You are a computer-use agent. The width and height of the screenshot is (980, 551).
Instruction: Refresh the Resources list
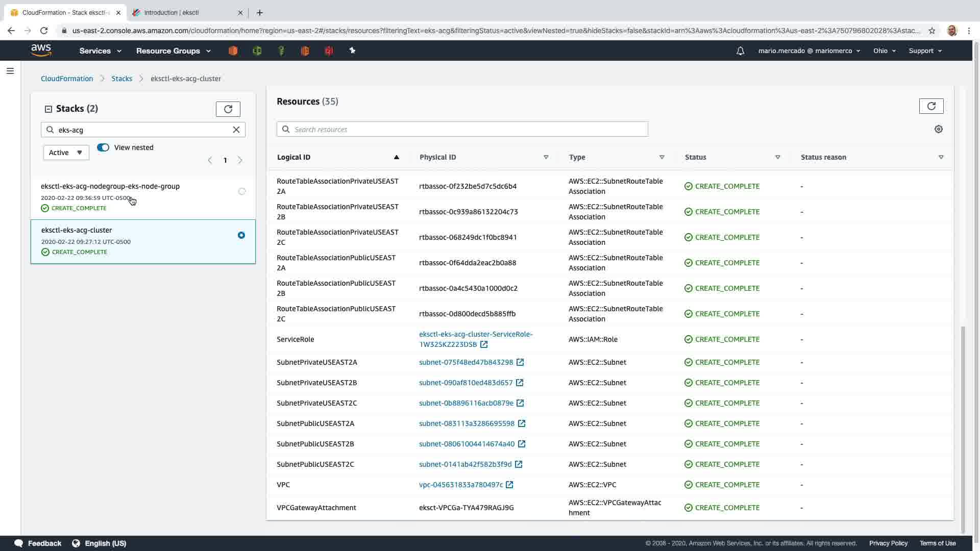931,106
